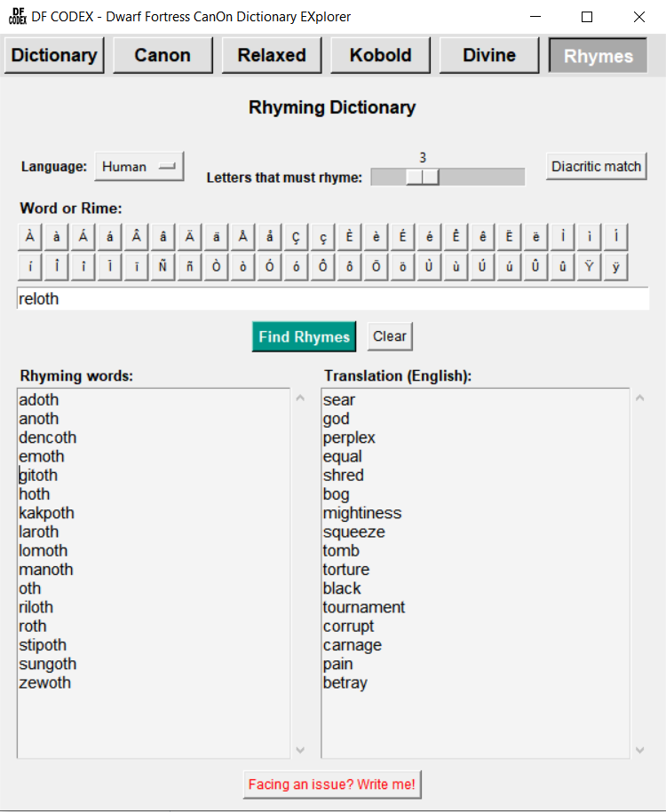Open the Language dropdown showing Human

(x=139, y=166)
